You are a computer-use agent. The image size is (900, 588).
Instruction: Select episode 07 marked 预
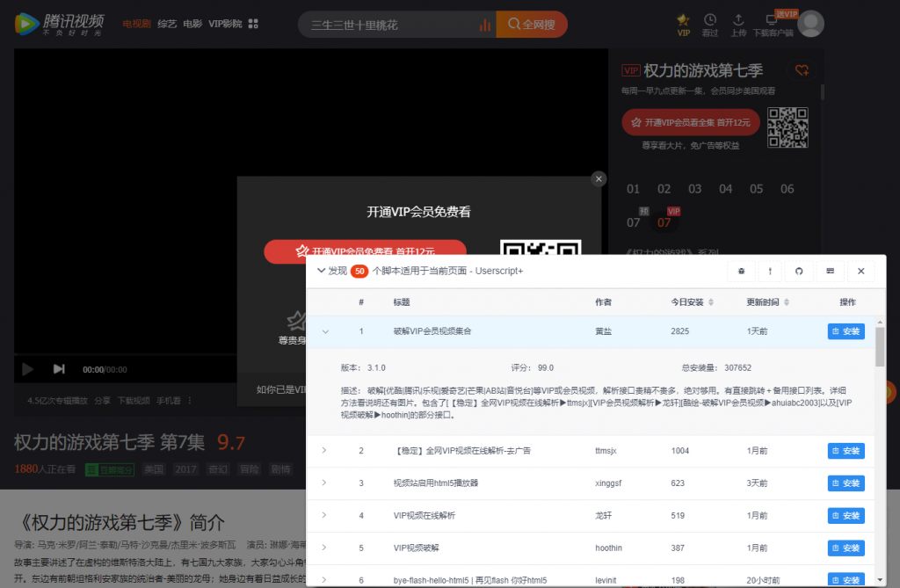tap(633, 222)
